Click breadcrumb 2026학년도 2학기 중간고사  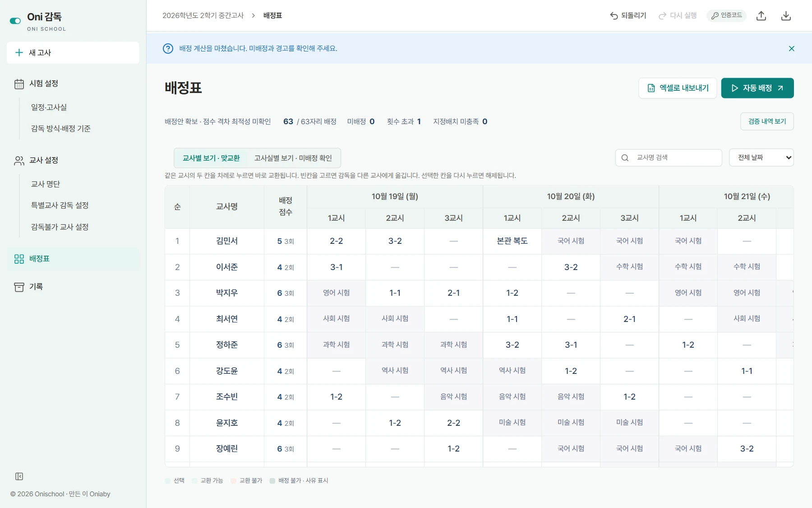tap(203, 15)
